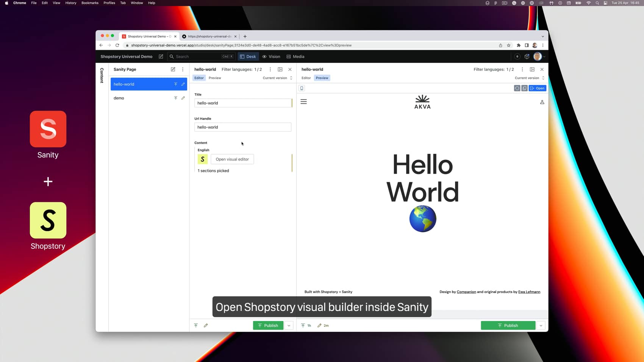Select Preview tab in right pane

(322, 78)
